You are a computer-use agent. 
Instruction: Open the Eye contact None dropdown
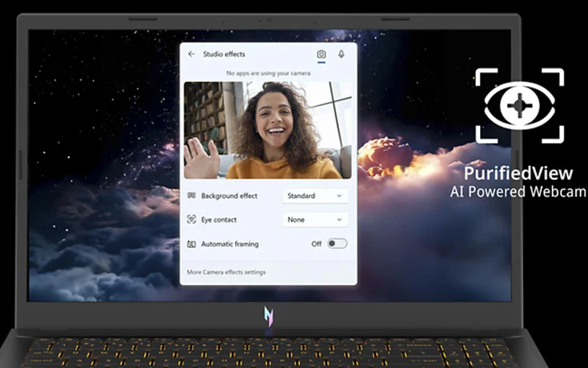[x=315, y=219]
